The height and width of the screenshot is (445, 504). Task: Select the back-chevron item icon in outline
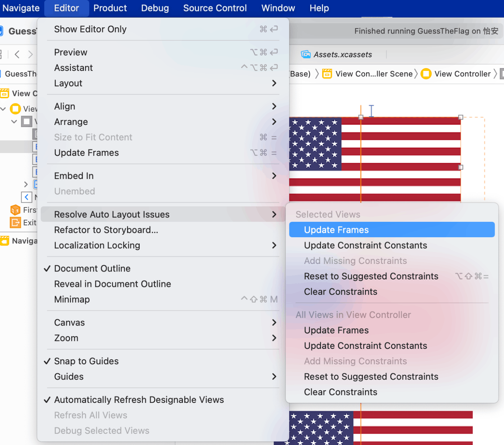(27, 197)
